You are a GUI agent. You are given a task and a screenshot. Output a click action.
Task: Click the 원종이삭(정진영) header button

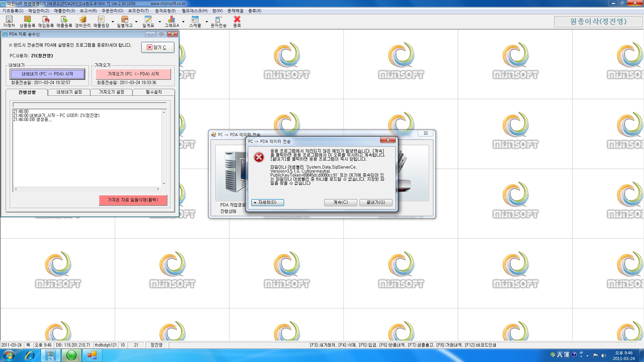pos(598,21)
